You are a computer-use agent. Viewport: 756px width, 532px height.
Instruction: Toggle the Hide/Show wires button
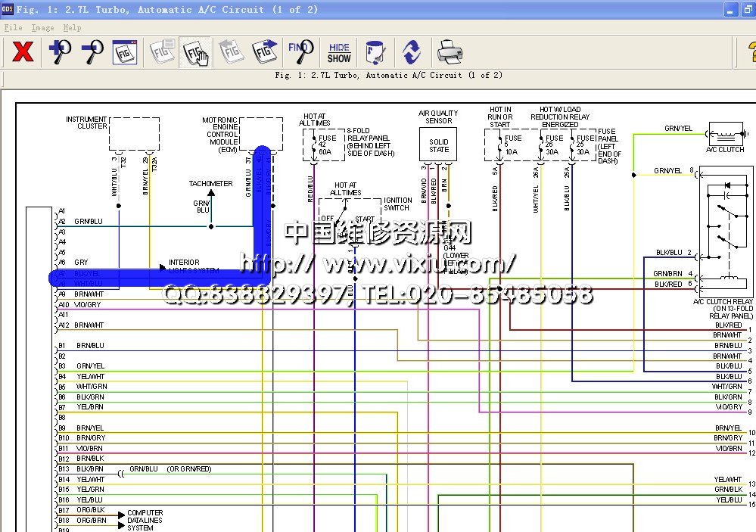(339, 52)
